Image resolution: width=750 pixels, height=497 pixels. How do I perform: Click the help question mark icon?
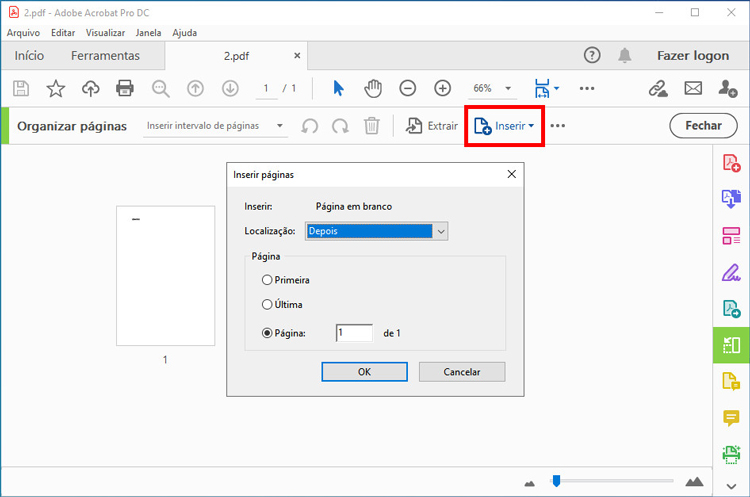coord(592,55)
